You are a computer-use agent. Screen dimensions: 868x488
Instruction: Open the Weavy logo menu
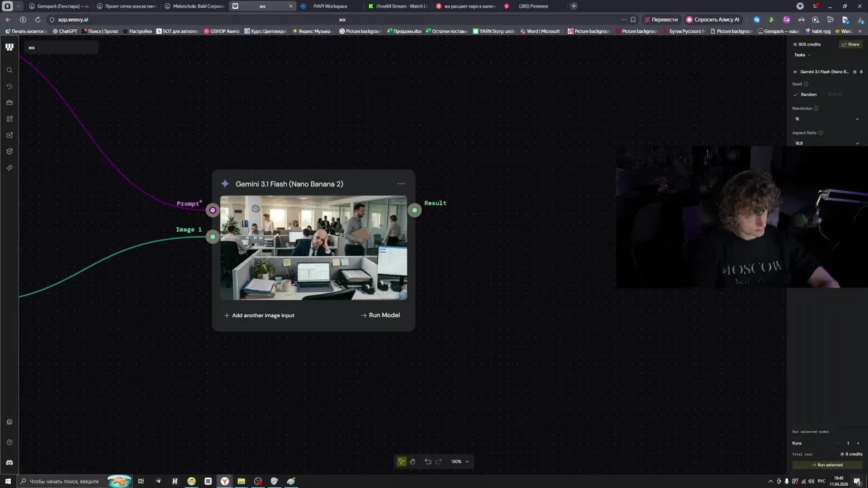pos(9,47)
